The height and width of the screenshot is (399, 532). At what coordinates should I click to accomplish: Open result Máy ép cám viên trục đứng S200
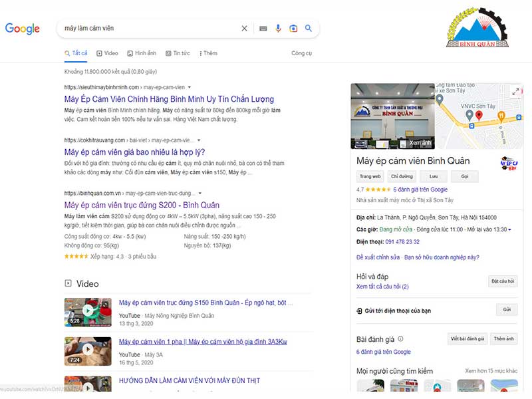(142, 205)
